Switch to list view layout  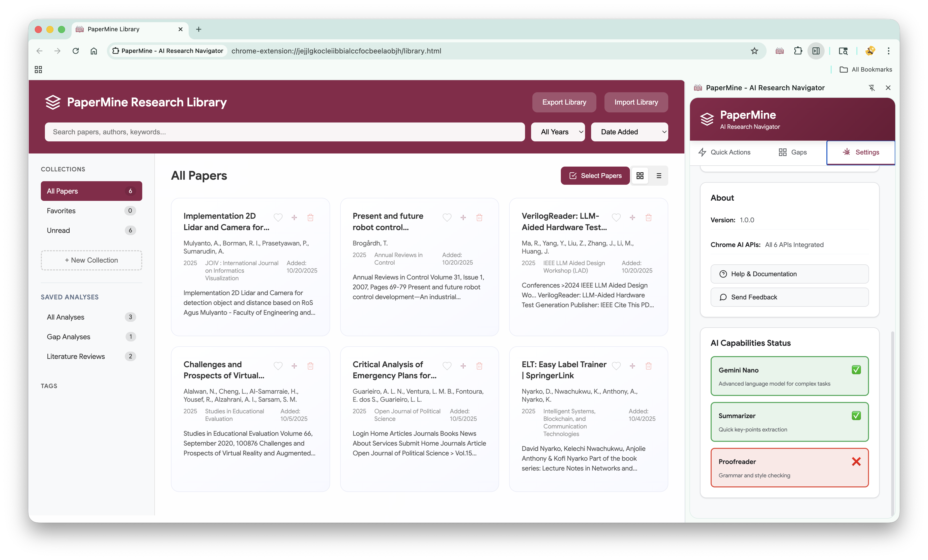[x=659, y=176]
